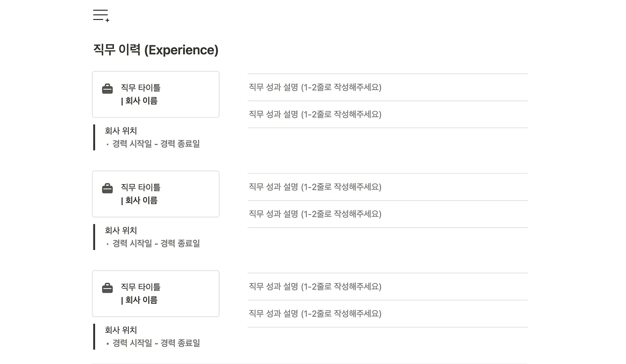Click second 직무 성과 설명 row in first section

(x=387, y=114)
